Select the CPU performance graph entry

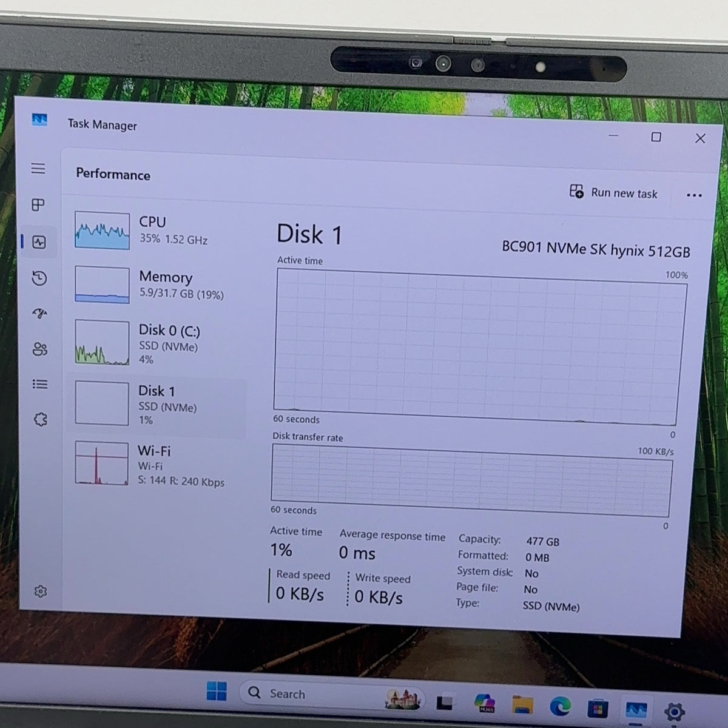(x=160, y=230)
